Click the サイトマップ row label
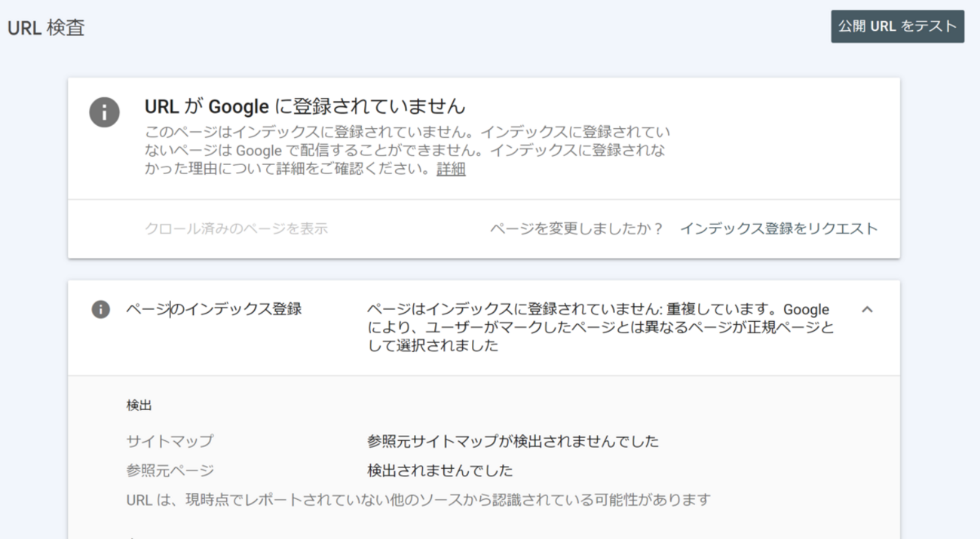Screen dimensions: 980x539 coord(170,440)
